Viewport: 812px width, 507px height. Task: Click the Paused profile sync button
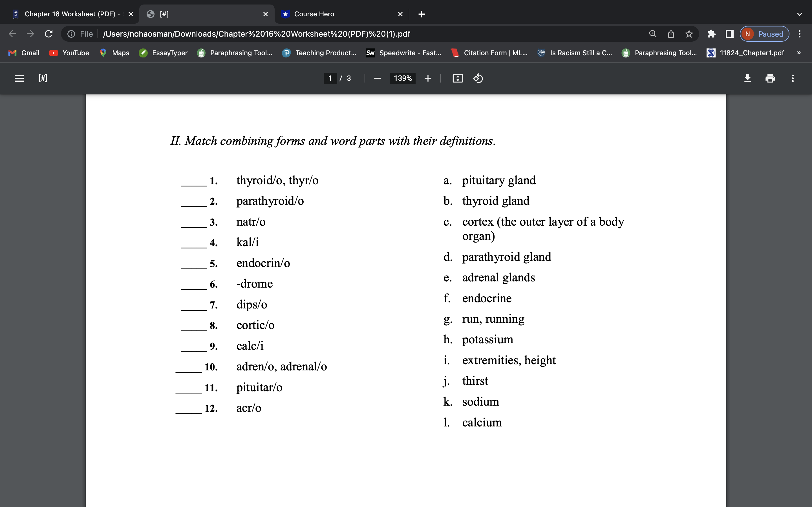coord(764,34)
